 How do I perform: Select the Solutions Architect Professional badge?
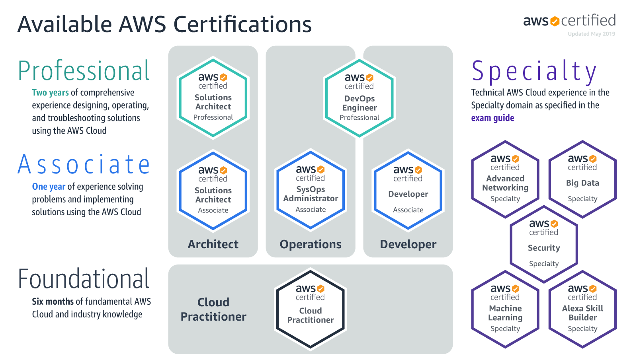point(213,97)
